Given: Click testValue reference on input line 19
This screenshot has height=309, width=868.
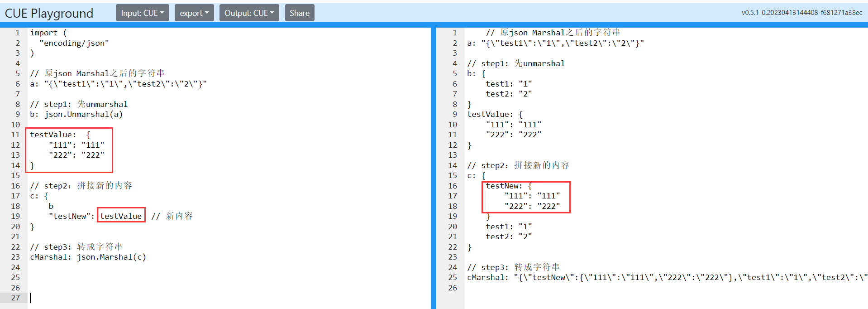Looking at the screenshot, I should click(x=121, y=216).
